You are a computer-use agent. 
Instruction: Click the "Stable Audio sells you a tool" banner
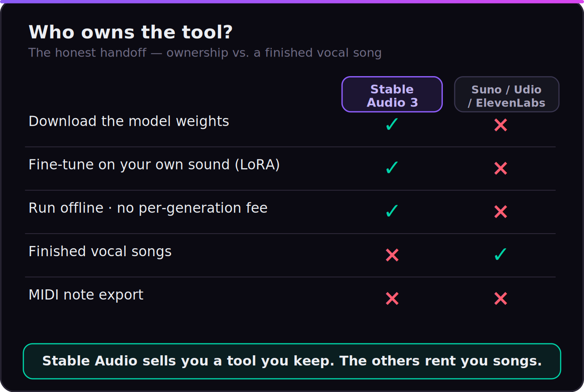click(292, 361)
